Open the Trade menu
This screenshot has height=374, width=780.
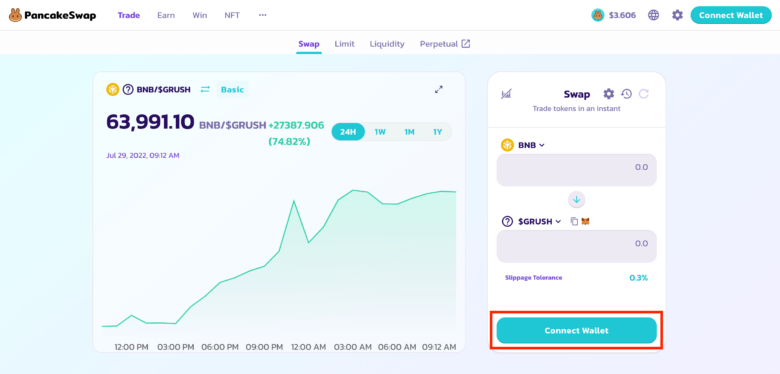(129, 15)
